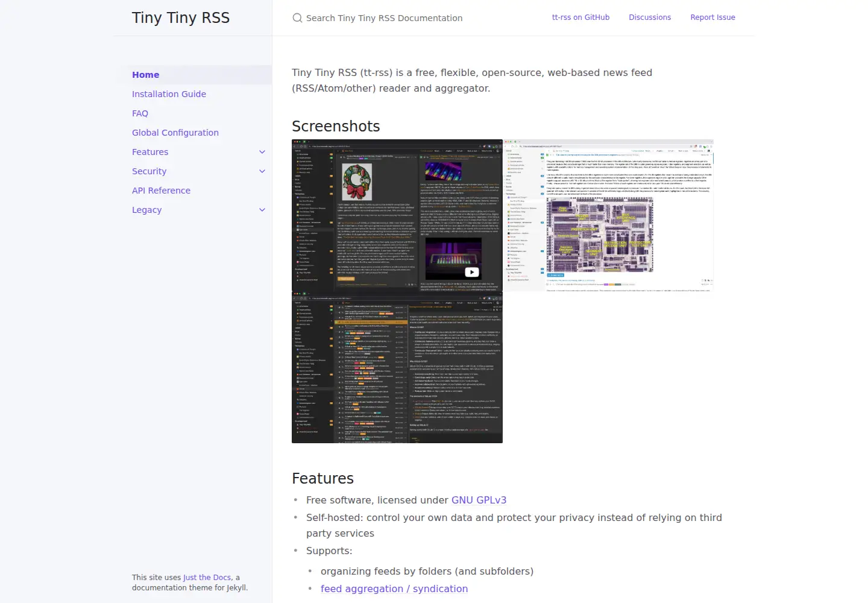
Task: Open the tt-rss on GitHub link
Action: [580, 17]
